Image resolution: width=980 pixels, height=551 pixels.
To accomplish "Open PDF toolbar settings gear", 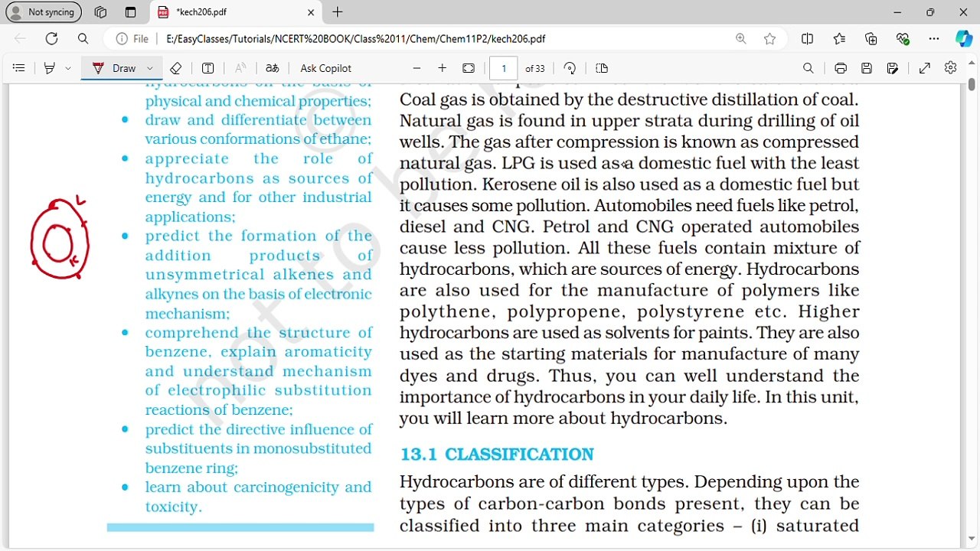I will 951,68.
